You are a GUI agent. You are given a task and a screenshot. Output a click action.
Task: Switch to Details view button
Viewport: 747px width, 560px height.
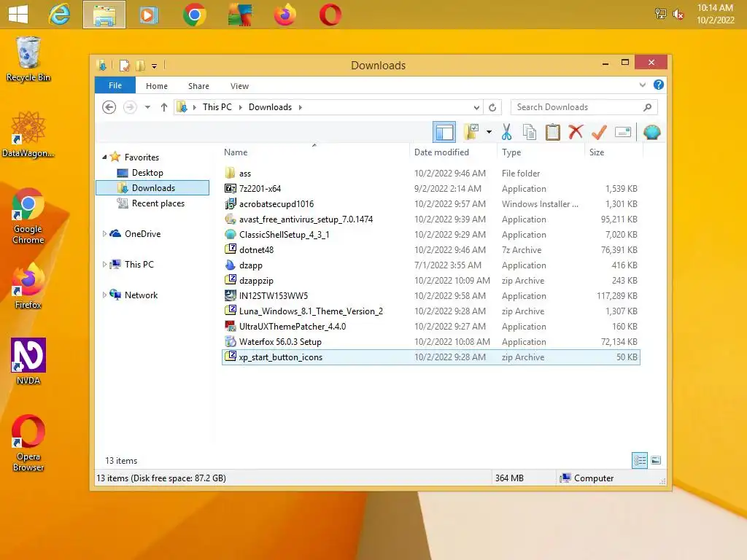(639, 460)
